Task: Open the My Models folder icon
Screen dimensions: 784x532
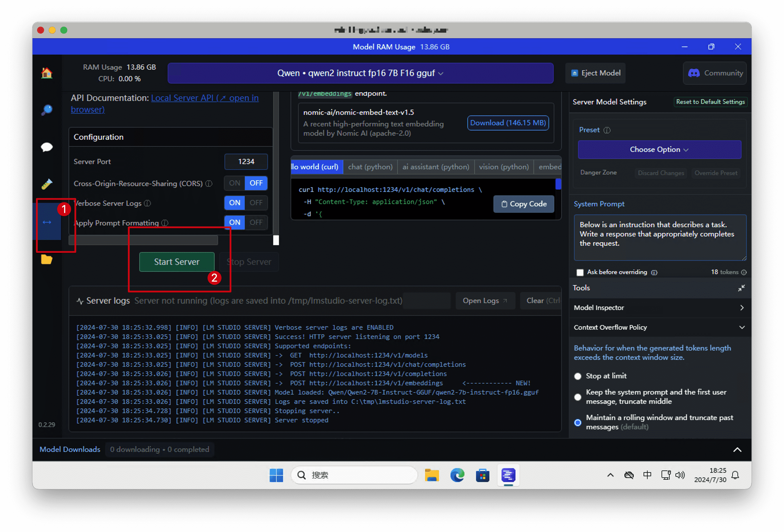Action: (47, 259)
